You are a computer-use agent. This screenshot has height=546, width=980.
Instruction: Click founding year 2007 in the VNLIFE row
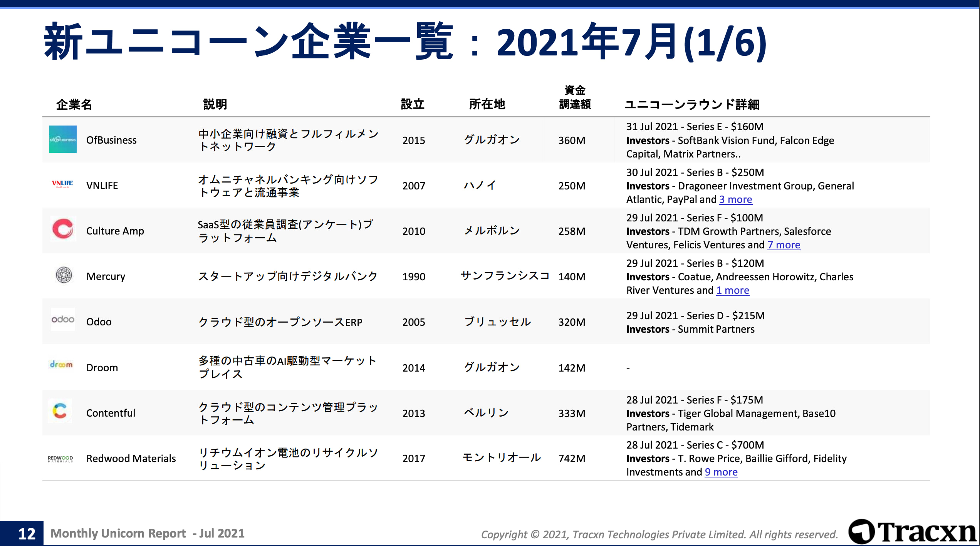414,186
